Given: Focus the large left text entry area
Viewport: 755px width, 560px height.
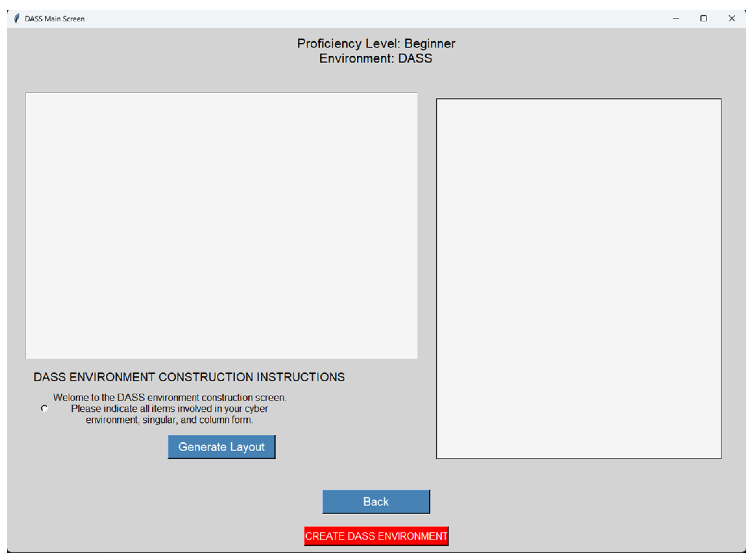Looking at the screenshot, I should (x=221, y=225).
